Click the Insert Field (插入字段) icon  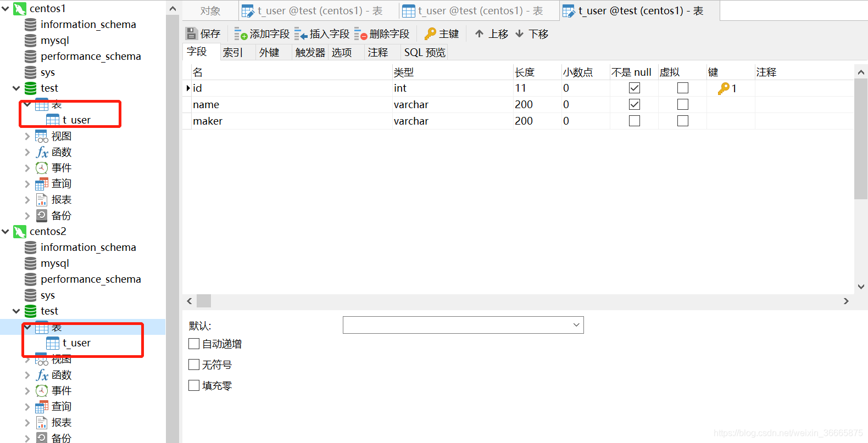[x=301, y=34]
